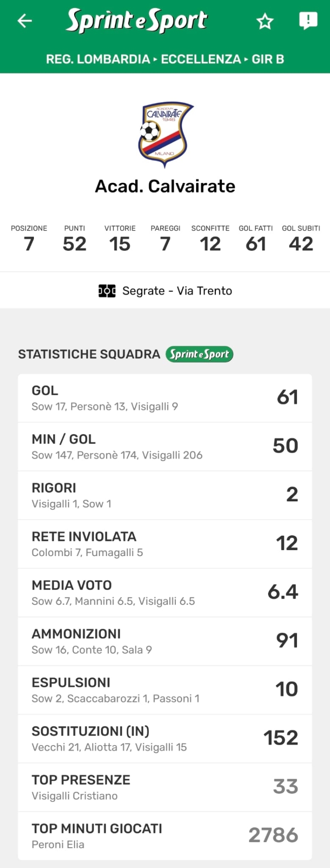Open the AMMONIZIONI statistics row
The width and height of the screenshot is (330, 868).
(x=165, y=641)
